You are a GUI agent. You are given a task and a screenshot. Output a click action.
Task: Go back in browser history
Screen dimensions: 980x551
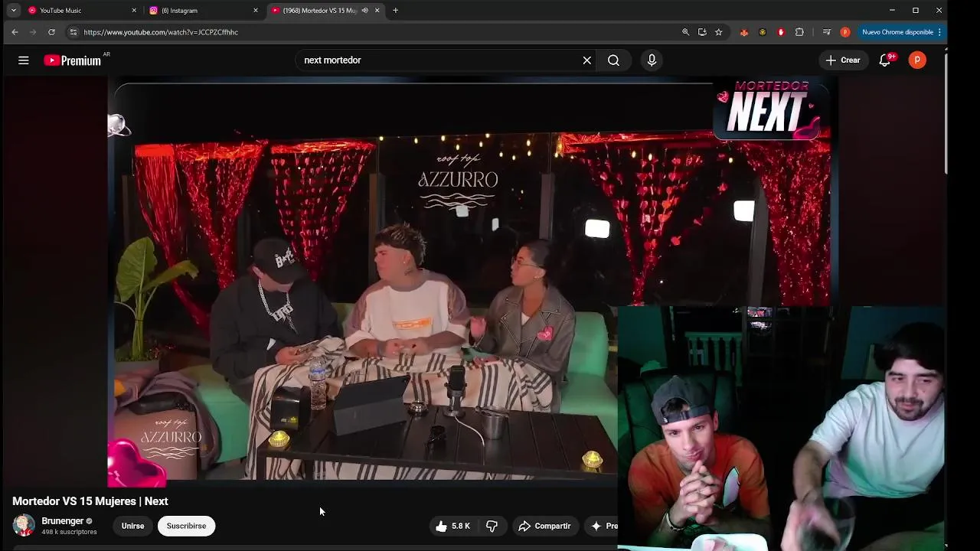tap(15, 32)
